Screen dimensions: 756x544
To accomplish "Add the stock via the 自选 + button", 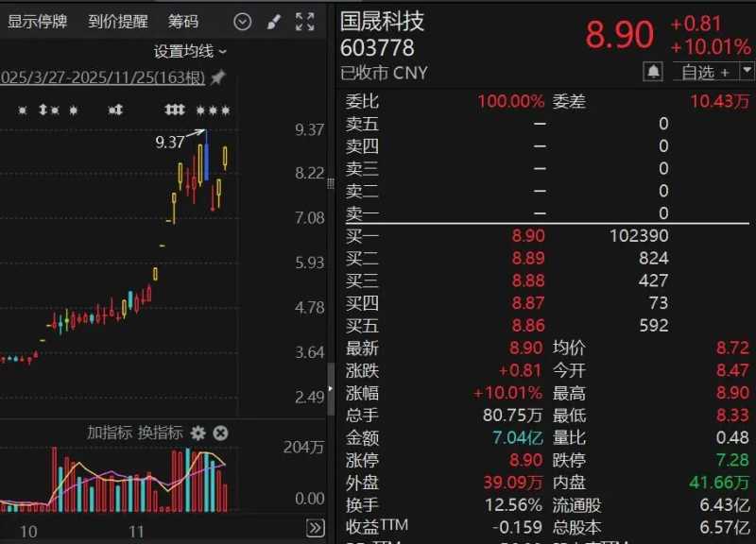I will [706, 72].
